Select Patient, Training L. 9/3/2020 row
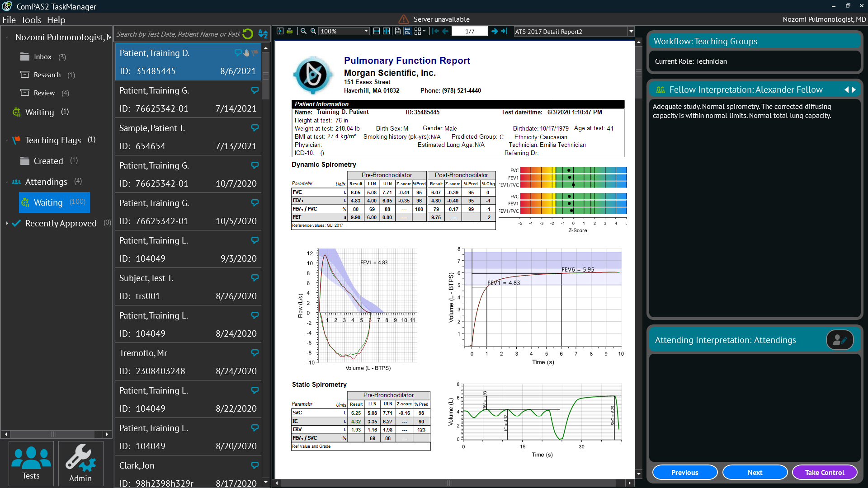This screenshot has width=868, height=488. pyautogui.click(x=188, y=249)
